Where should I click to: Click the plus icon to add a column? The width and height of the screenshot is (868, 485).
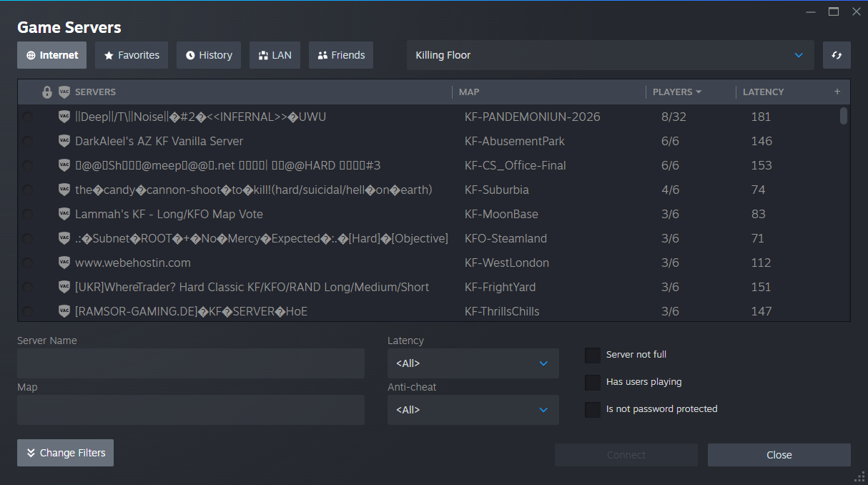(x=837, y=92)
